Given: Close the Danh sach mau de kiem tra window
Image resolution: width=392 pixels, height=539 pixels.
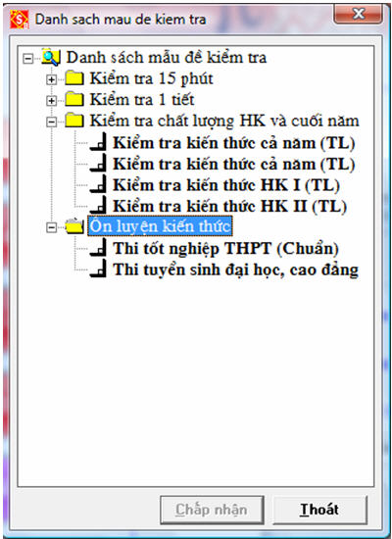Looking at the screenshot, I should coord(358,14).
